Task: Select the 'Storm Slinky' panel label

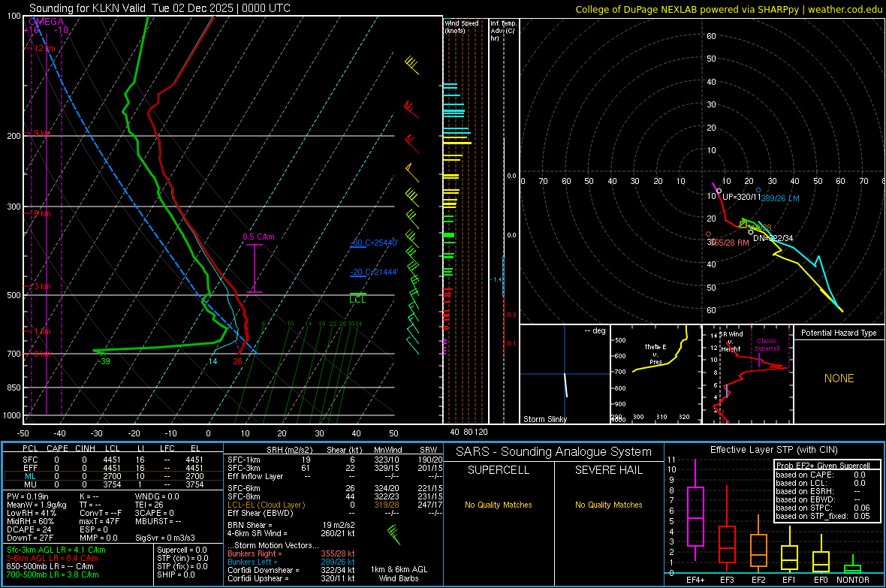Action: (x=544, y=419)
